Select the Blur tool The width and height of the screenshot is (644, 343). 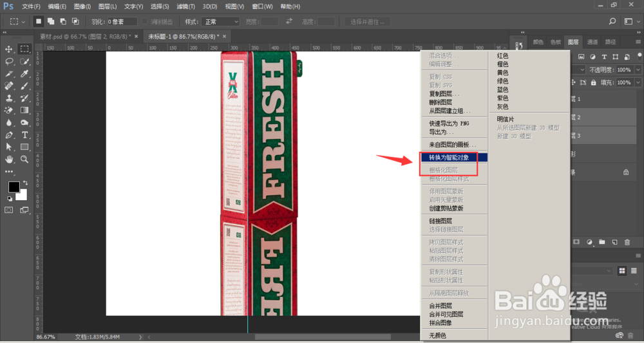(8, 123)
